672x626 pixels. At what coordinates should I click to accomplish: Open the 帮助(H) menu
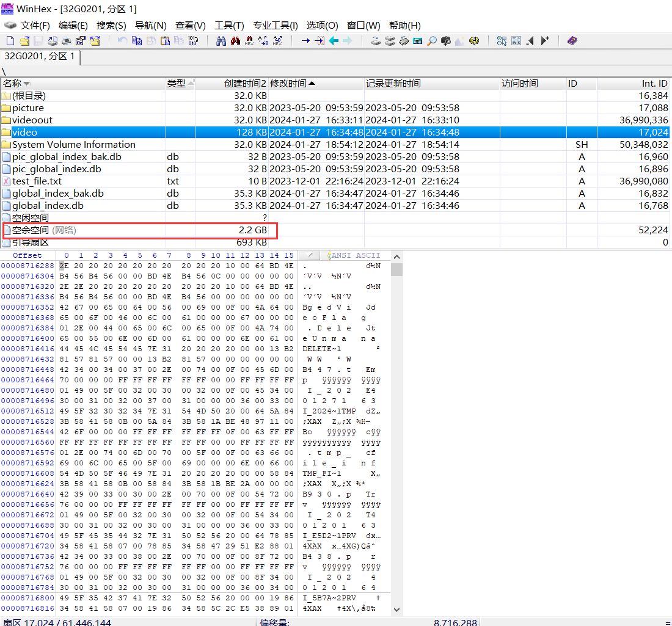click(x=405, y=26)
